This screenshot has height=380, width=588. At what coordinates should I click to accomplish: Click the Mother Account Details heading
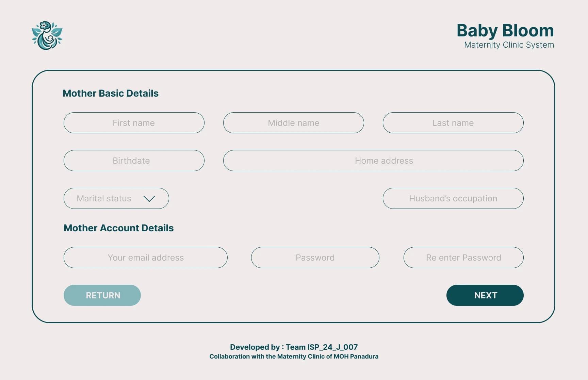(118, 228)
